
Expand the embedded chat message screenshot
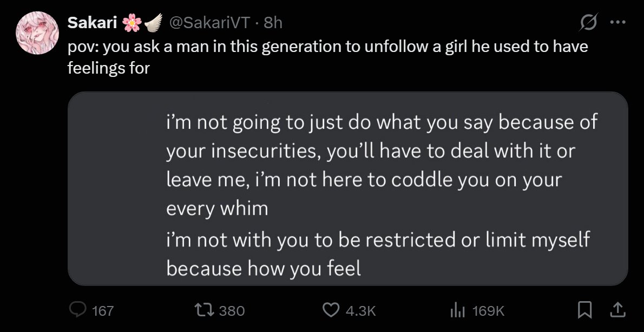(x=348, y=188)
